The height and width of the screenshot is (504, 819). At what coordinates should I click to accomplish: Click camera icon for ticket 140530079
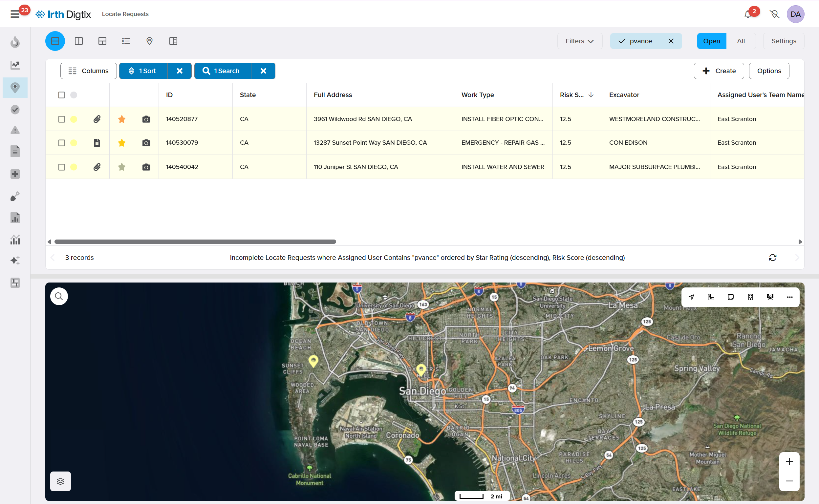tap(146, 143)
